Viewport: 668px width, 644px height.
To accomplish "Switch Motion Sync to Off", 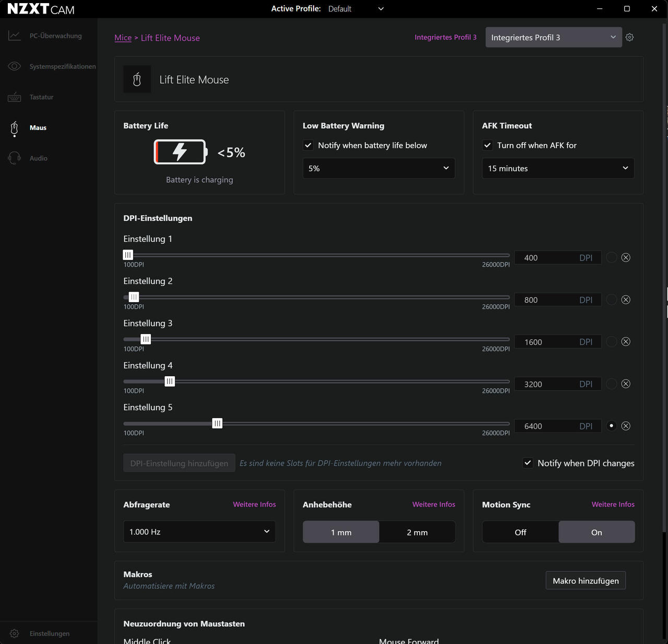I will [520, 532].
